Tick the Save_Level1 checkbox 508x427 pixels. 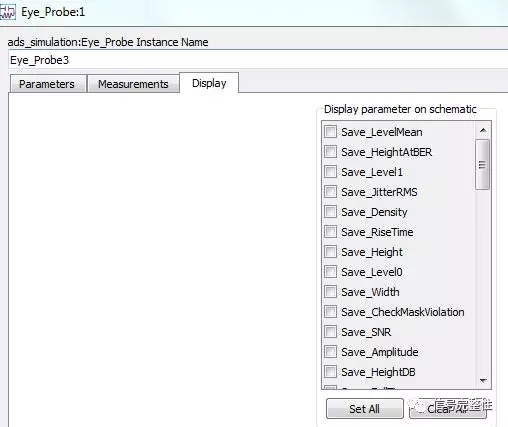[x=330, y=172]
